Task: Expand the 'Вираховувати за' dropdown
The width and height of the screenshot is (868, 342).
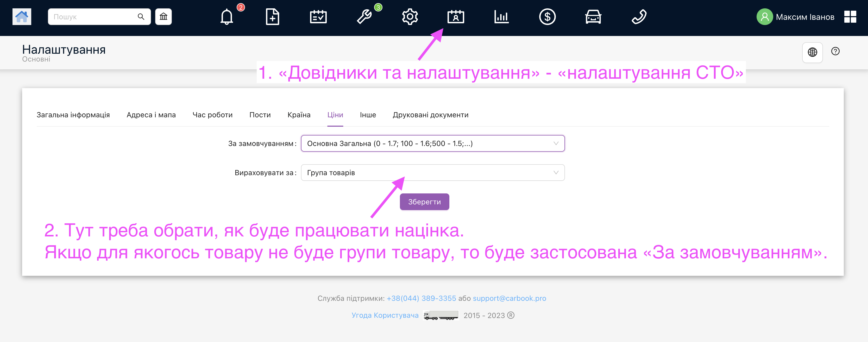Action: coord(432,173)
